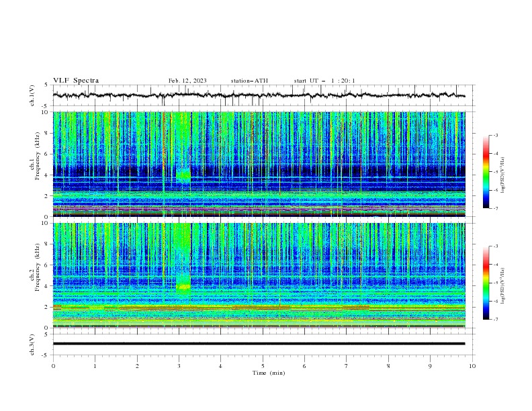Select the date label "Feb. 12, 2023"

pos(187,81)
